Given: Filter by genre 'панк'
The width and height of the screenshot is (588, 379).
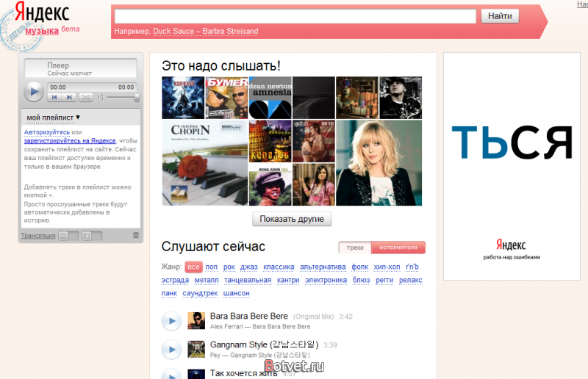Looking at the screenshot, I should (x=169, y=293).
